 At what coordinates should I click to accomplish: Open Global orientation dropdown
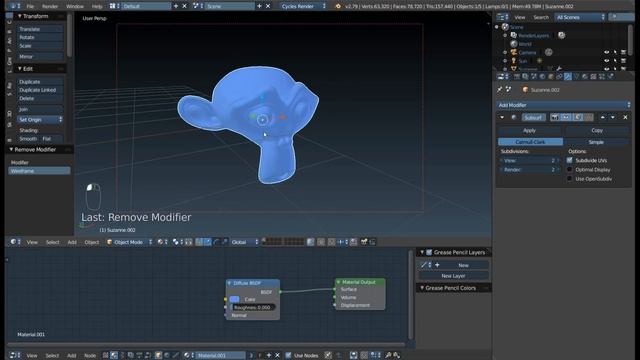pos(244,242)
